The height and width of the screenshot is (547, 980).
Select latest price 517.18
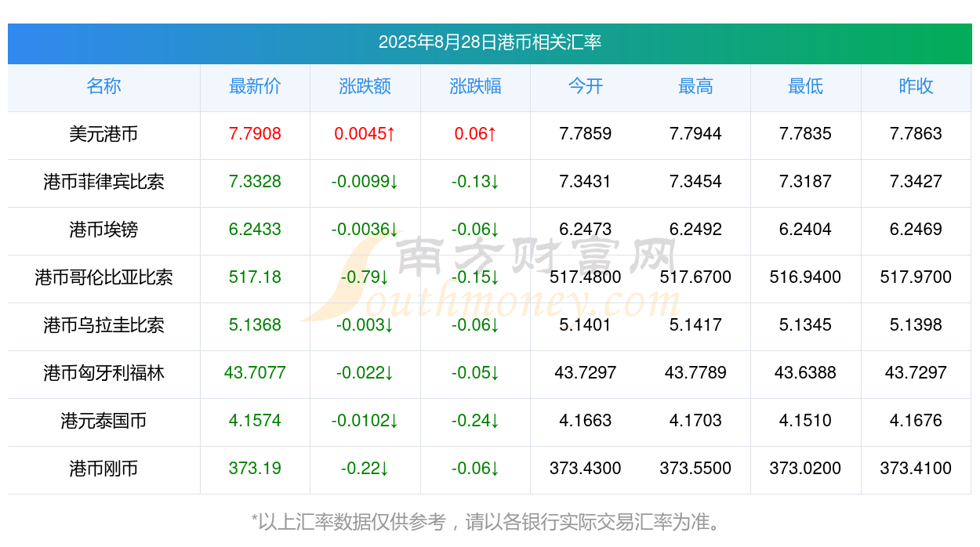(255, 277)
